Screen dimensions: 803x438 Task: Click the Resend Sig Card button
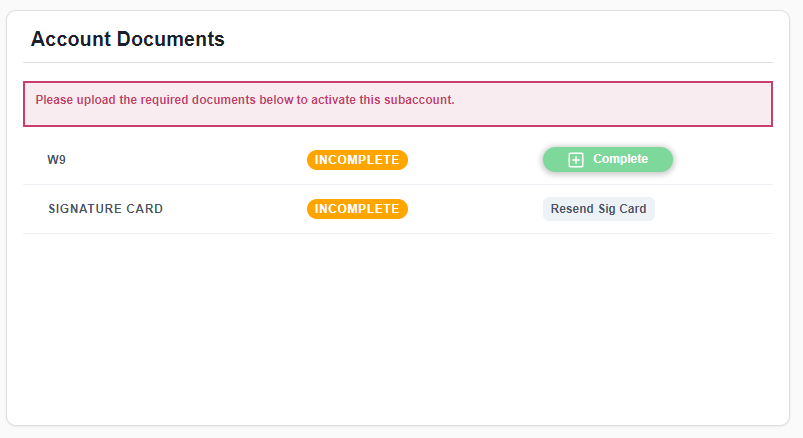click(598, 209)
